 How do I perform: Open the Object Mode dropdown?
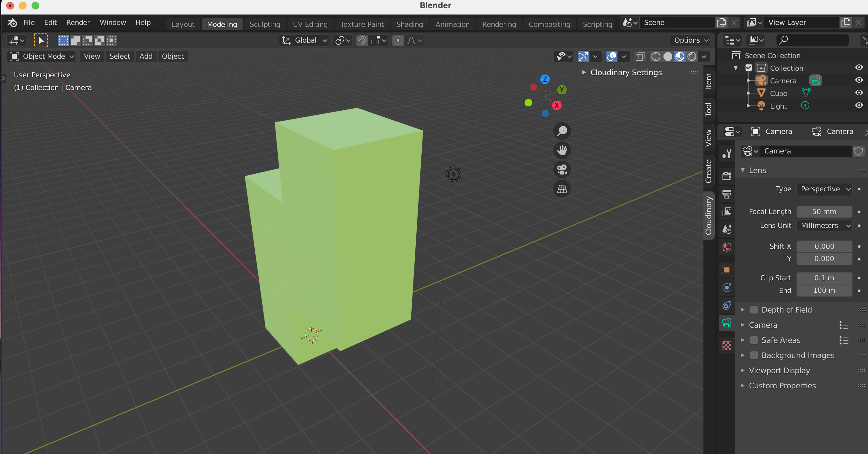(x=41, y=56)
